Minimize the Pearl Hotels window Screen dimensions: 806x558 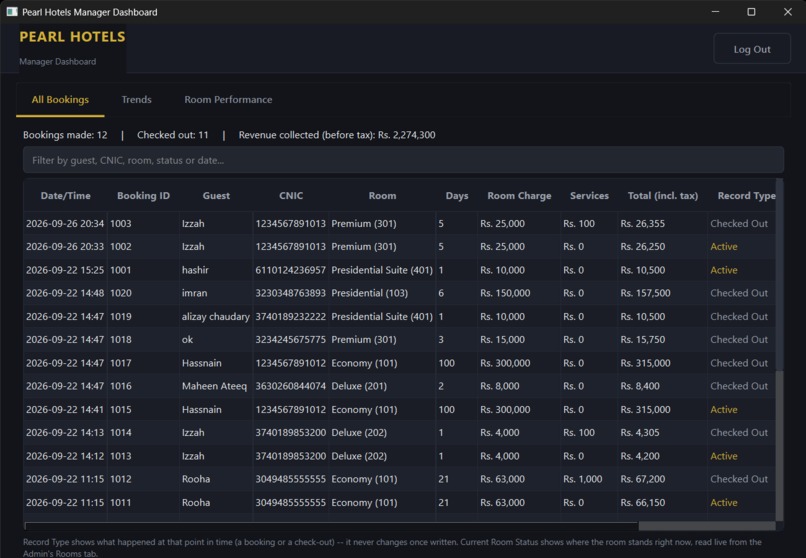pyautogui.click(x=715, y=11)
